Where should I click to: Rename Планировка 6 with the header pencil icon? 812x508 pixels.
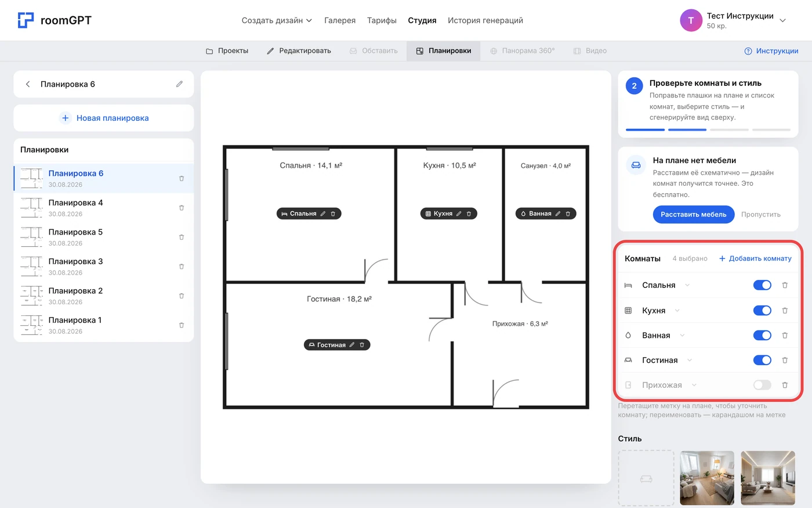point(180,84)
